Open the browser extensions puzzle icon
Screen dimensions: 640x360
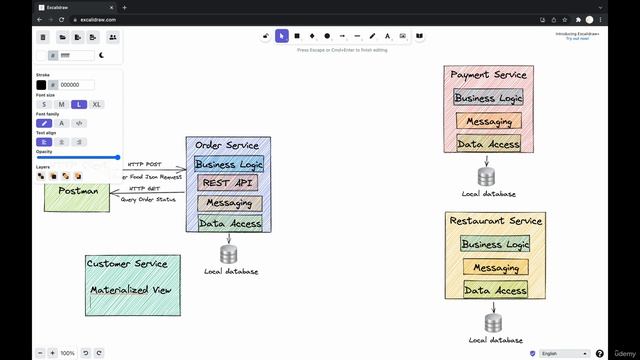[578, 20]
